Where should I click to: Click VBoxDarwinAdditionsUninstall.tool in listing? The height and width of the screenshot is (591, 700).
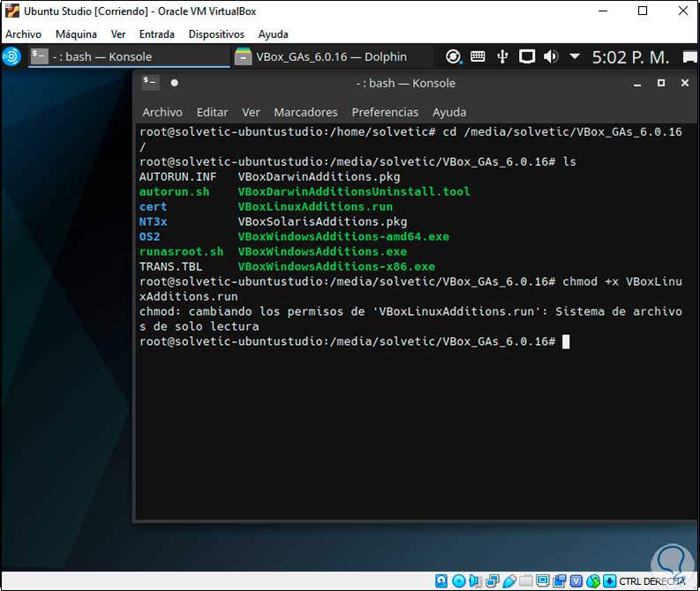click(x=354, y=191)
